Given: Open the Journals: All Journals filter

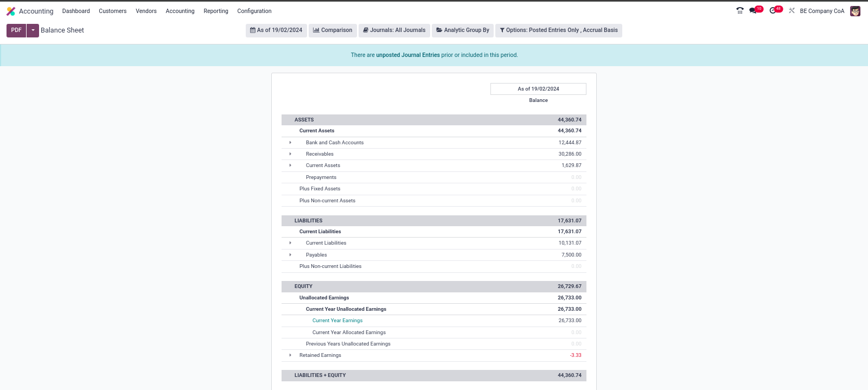Looking at the screenshot, I should click(x=394, y=30).
